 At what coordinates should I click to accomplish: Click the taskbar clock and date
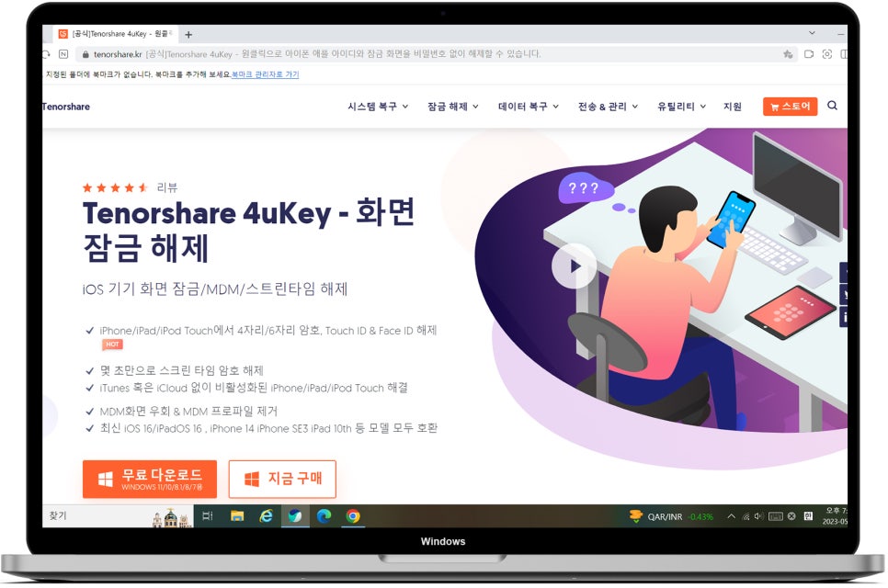[x=836, y=516]
